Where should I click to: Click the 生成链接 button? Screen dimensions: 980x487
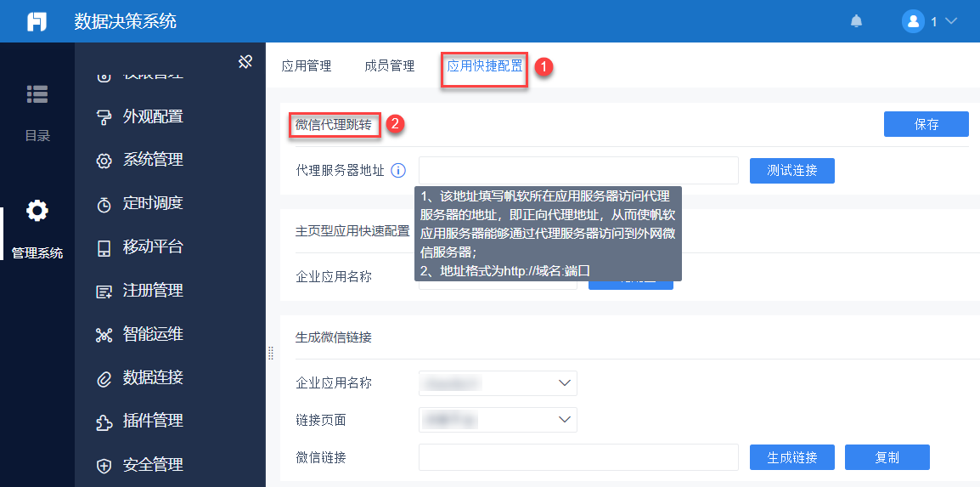(x=791, y=457)
